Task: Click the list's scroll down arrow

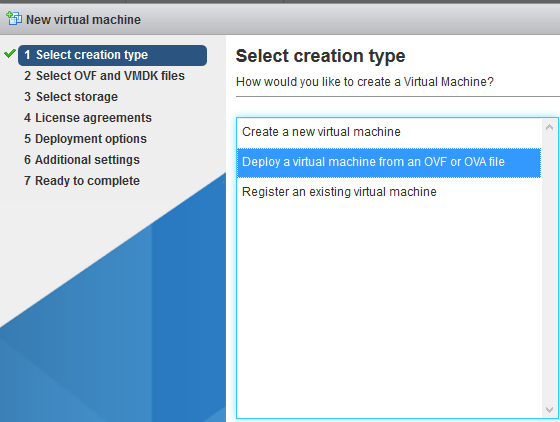Action: click(550, 410)
